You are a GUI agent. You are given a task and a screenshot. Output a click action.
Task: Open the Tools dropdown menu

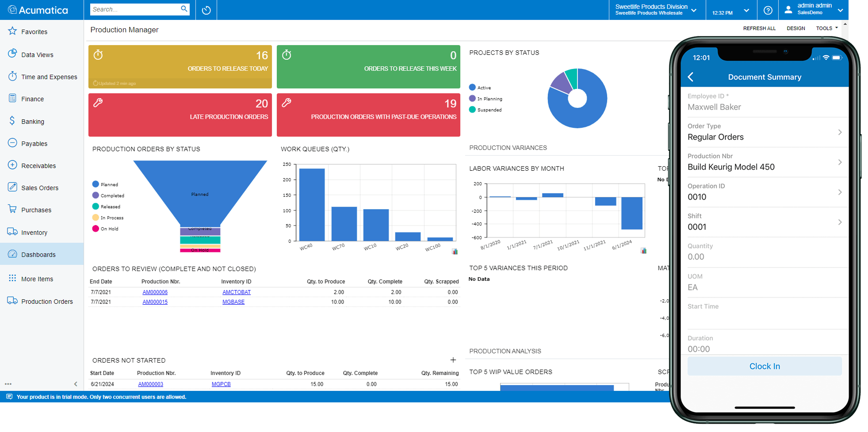826,28
